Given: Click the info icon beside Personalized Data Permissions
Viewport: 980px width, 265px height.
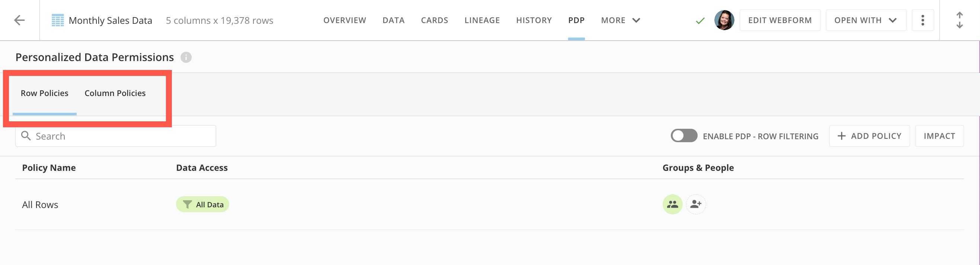Looking at the screenshot, I should 186,57.
